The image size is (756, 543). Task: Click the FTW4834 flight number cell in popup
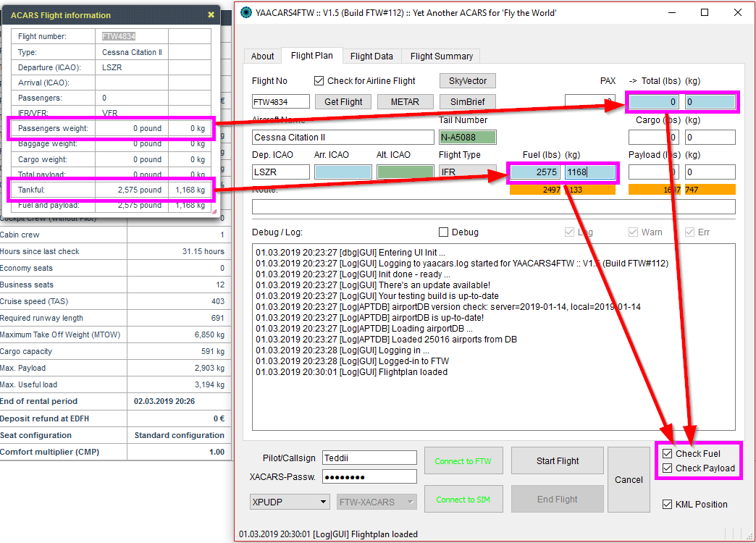tap(132, 36)
